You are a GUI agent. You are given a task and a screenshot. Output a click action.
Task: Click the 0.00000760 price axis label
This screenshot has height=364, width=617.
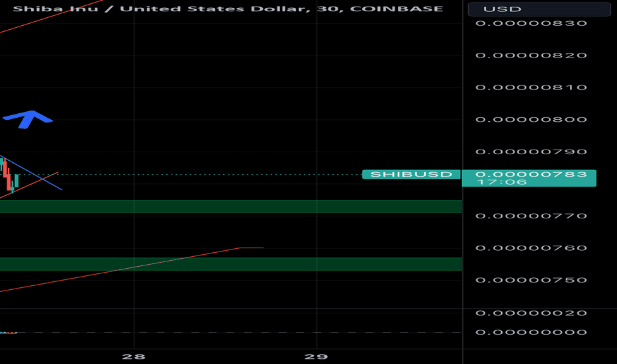(531, 248)
